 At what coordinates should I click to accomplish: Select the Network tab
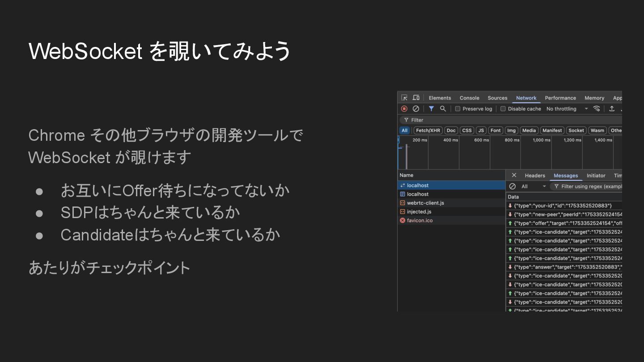[526, 98]
